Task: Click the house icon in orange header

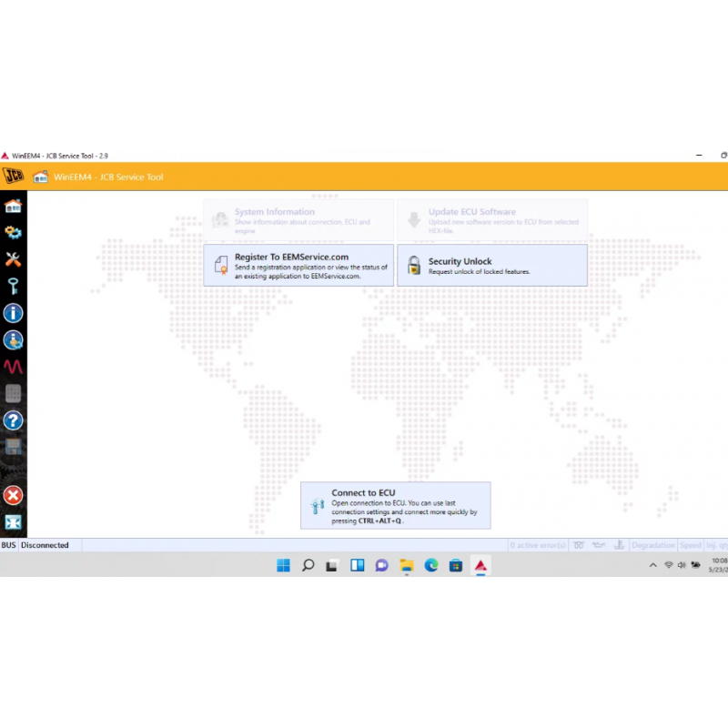Action: coord(40,177)
